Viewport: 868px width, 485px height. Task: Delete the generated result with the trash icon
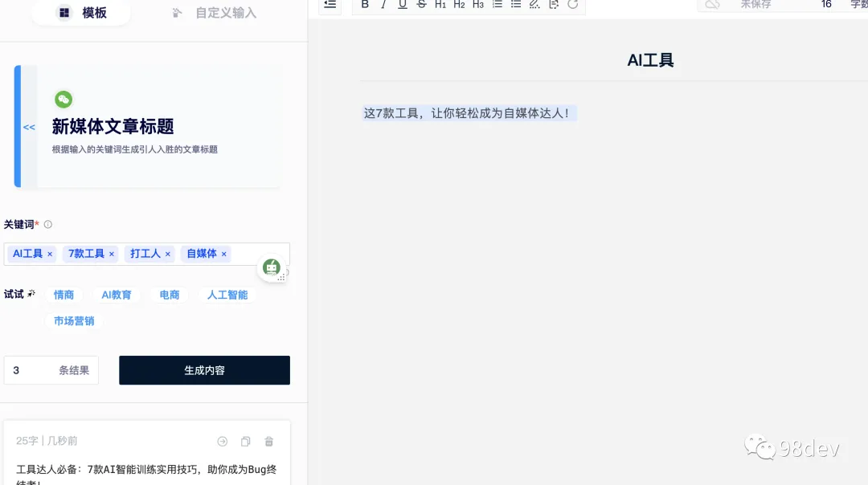pos(268,441)
